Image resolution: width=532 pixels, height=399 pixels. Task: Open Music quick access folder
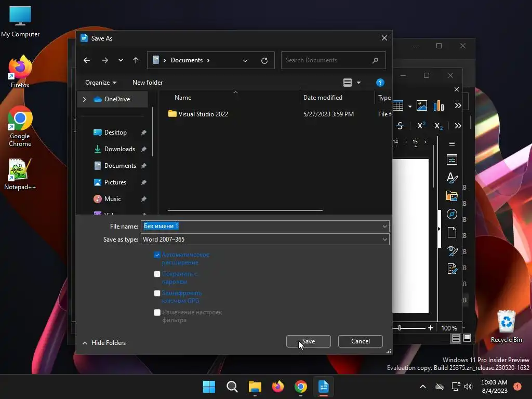click(112, 199)
